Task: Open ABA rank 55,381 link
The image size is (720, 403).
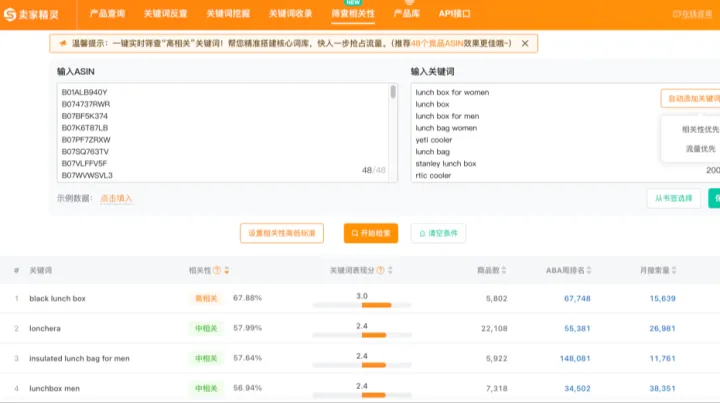Action: click(x=577, y=328)
